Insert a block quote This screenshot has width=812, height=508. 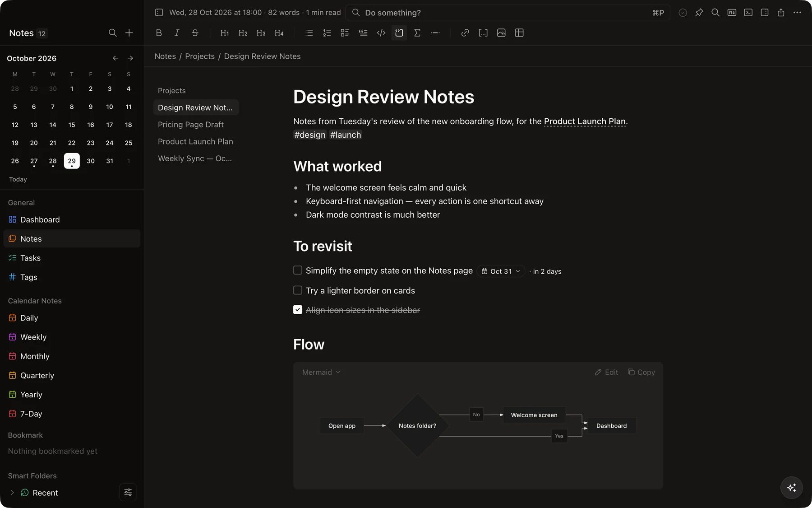[363, 33]
